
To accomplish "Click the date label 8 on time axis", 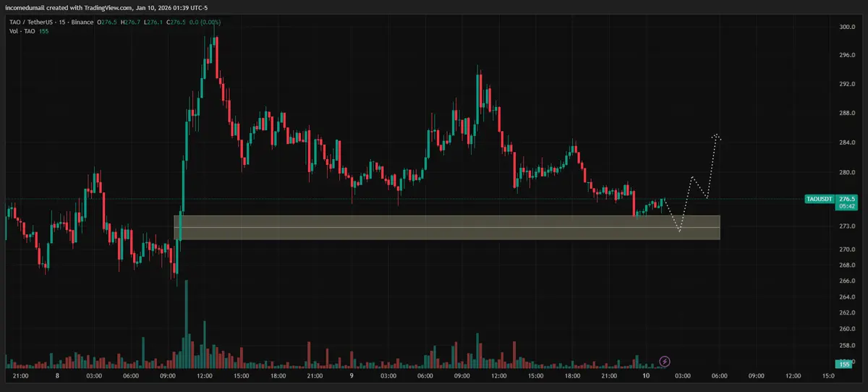I will 56,376.
